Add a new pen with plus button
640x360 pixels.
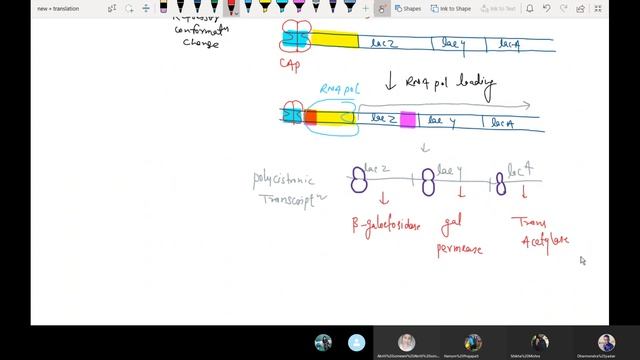(x=366, y=8)
